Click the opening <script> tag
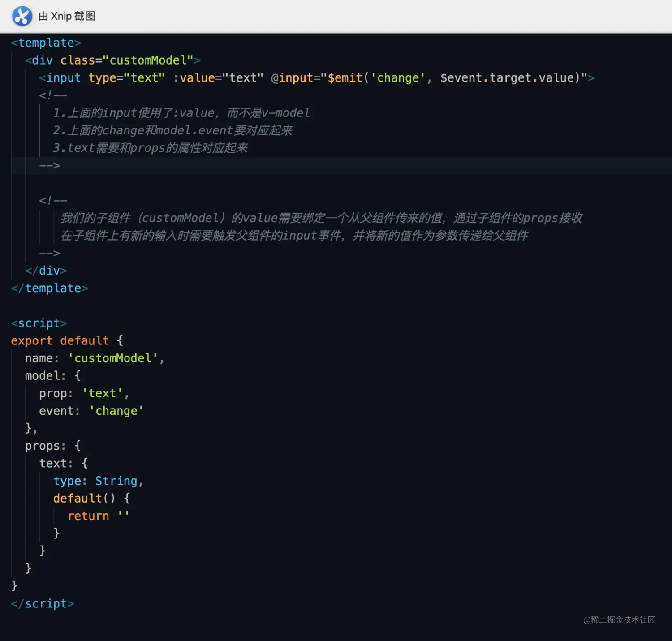Image resolution: width=672 pixels, height=641 pixels. (39, 323)
